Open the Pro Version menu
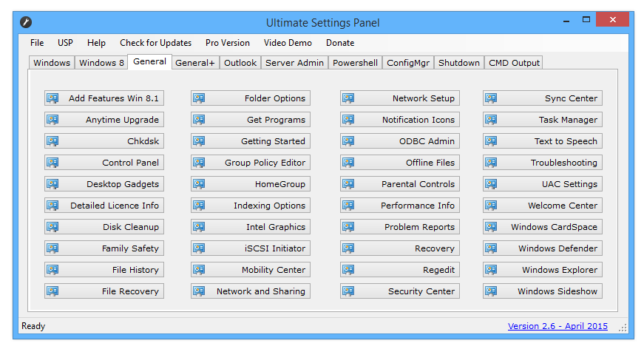The width and height of the screenshot is (644, 349). [x=227, y=43]
